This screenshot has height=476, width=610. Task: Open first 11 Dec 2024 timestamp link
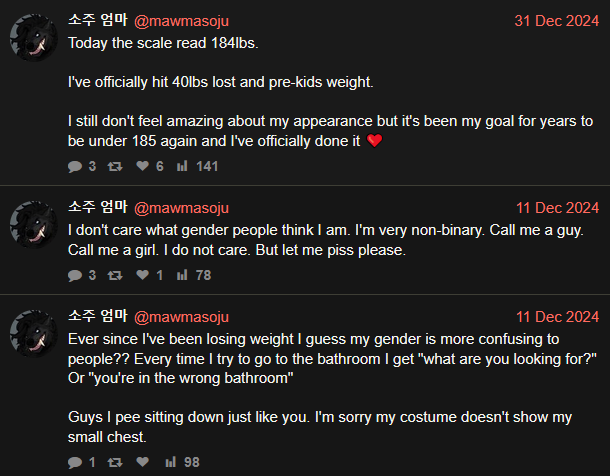pos(557,208)
